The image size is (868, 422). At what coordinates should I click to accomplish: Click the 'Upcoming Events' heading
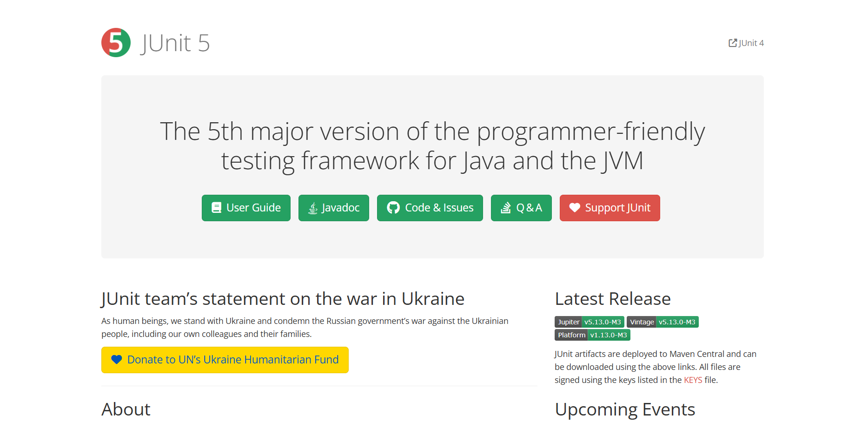pos(625,409)
